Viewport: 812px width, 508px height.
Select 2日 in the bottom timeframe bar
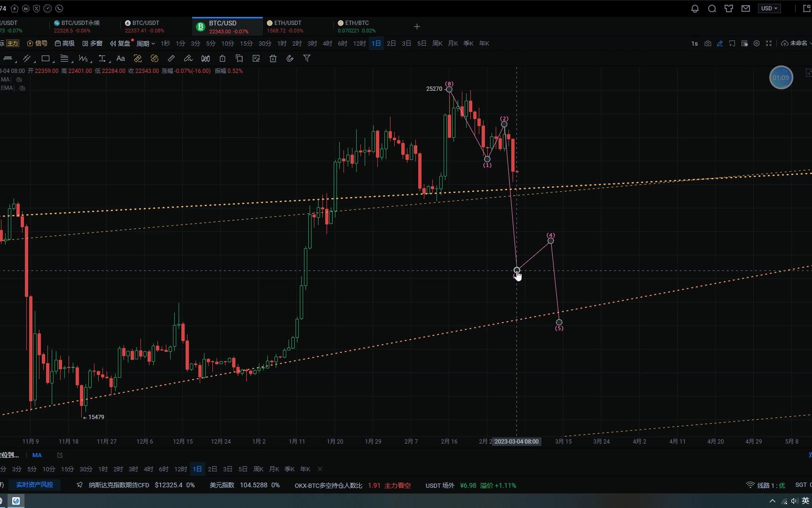(x=212, y=469)
